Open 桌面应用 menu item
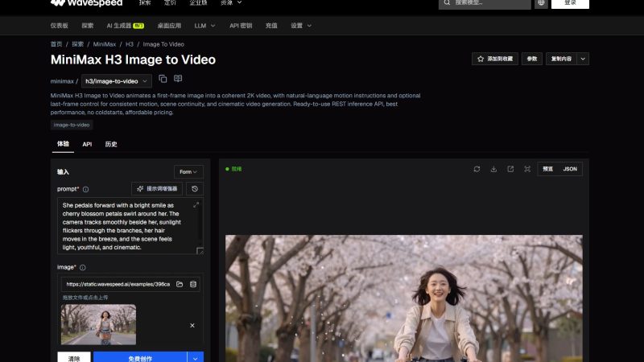Image resolution: width=644 pixels, height=362 pixels. (169, 26)
